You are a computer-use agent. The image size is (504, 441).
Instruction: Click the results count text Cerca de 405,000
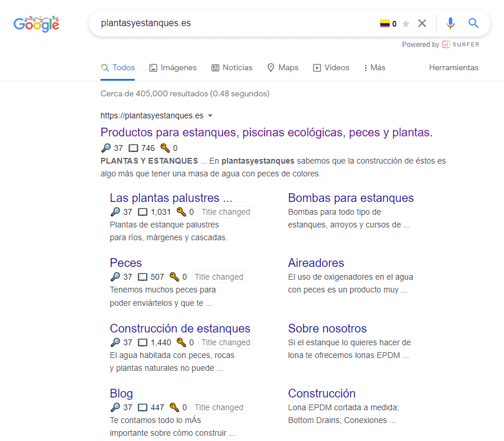tap(185, 94)
